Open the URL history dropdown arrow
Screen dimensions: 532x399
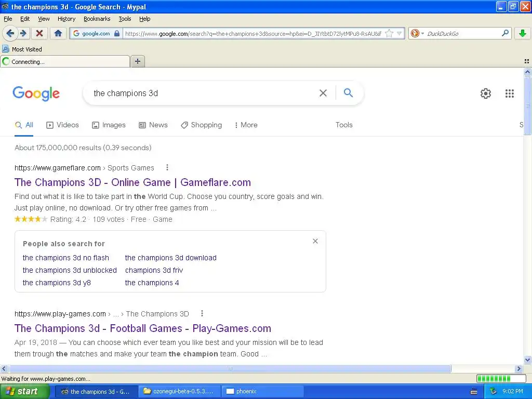(400, 33)
